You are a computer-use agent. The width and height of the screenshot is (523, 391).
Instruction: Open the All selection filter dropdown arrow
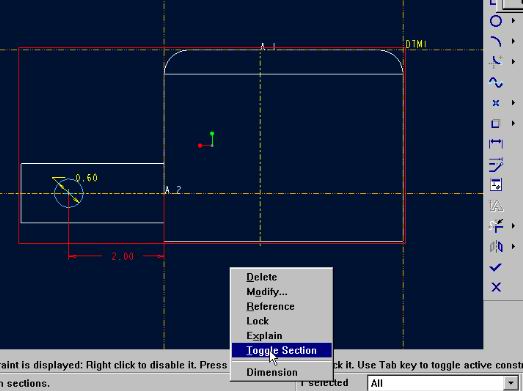pos(512,384)
